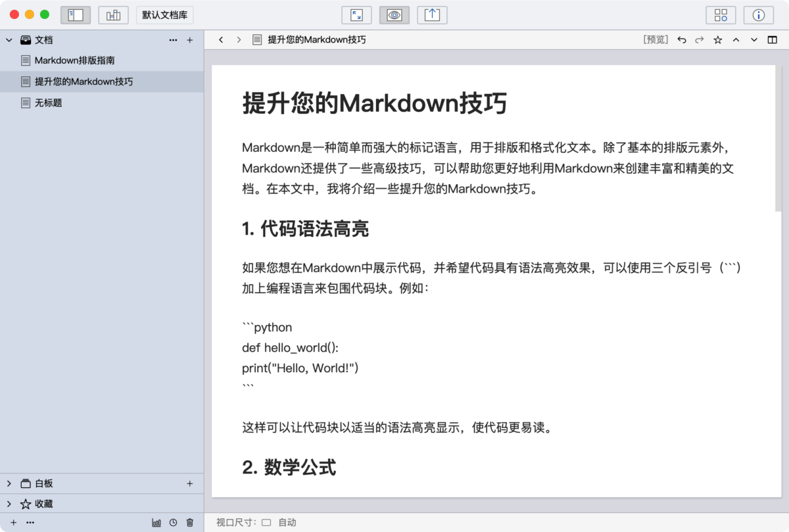Expand the 收藏 section
This screenshot has height=532, width=789.
pyautogui.click(x=9, y=504)
